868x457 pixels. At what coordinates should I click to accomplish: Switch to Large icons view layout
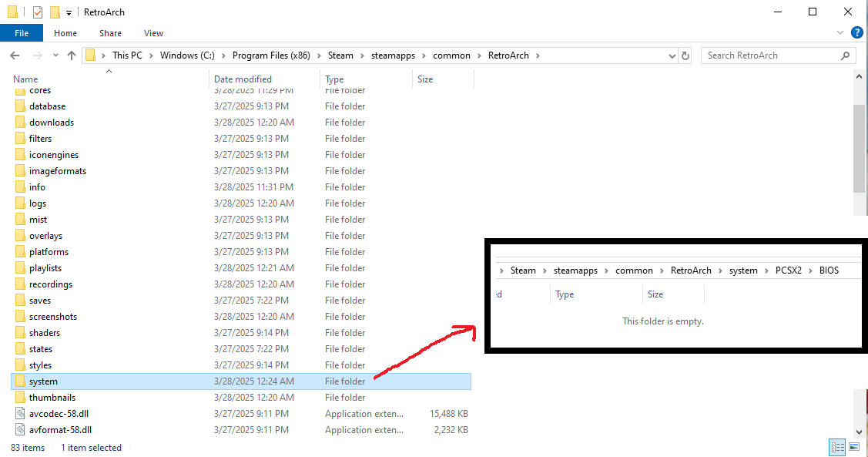point(854,447)
